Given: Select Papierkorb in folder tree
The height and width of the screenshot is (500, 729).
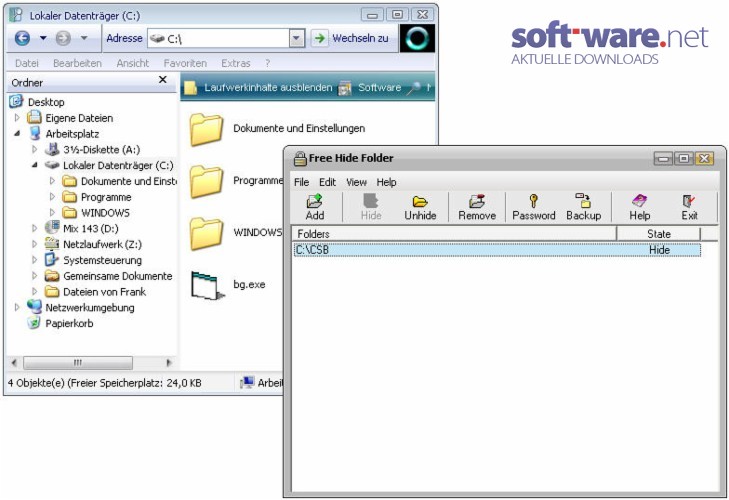Looking at the screenshot, I should (69, 324).
